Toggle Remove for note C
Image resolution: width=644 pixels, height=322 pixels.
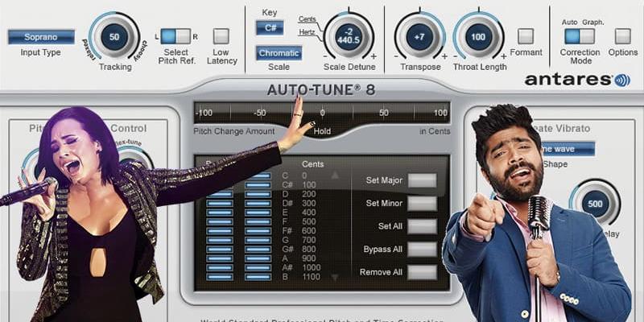[258, 175]
